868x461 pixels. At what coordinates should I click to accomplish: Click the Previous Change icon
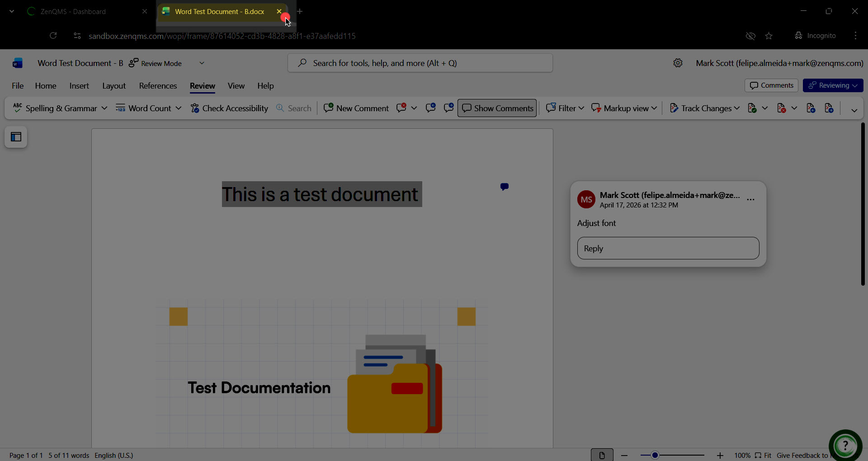[811, 108]
